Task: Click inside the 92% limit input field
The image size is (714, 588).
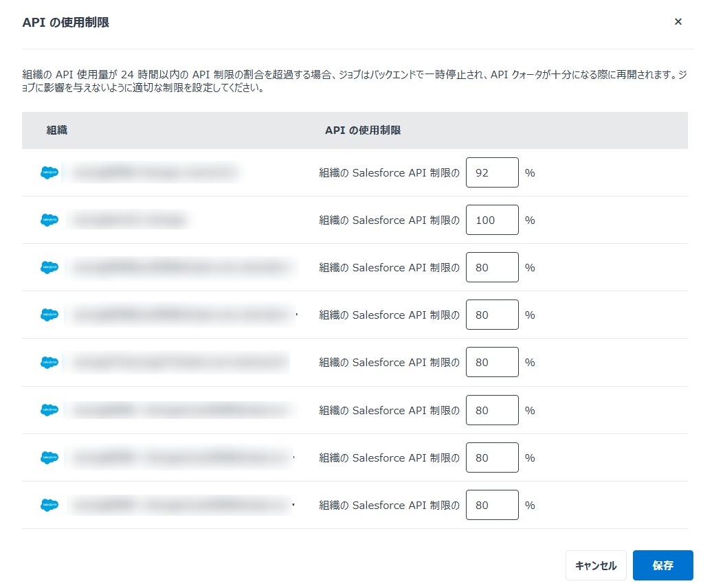Action: click(492, 172)
